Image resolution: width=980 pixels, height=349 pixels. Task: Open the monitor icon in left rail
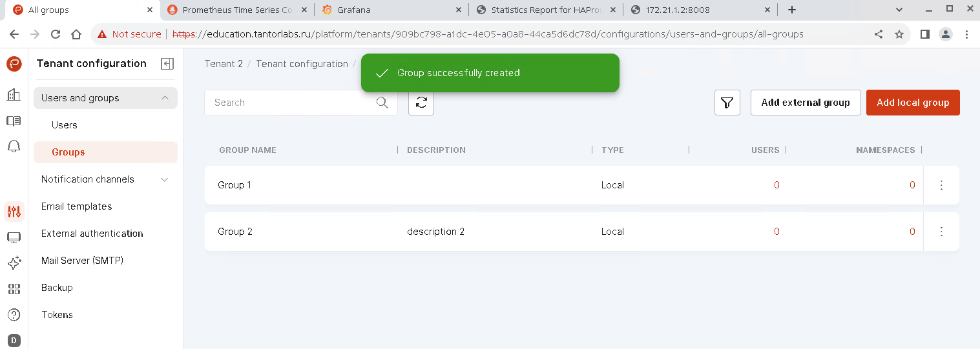tap(14, 237)
